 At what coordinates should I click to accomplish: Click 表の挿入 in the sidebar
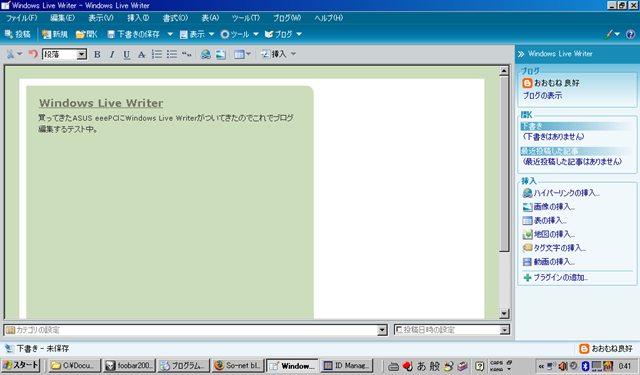click(544, 221)
